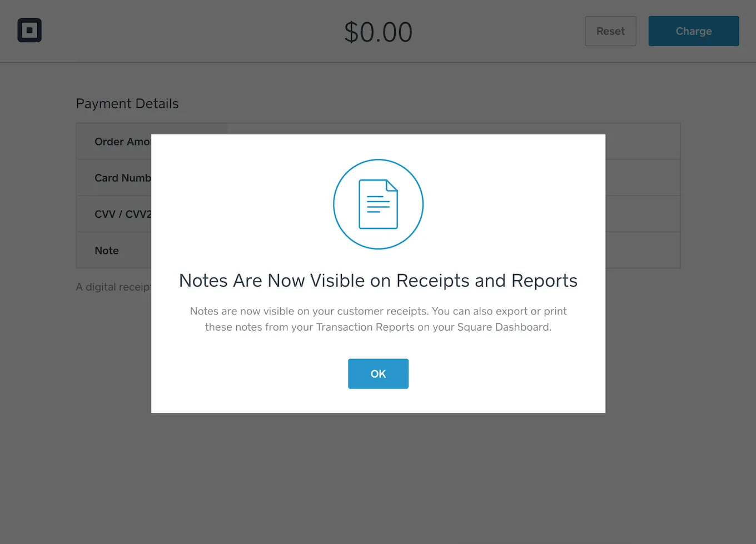Viewport: 756px width, 544px height.
Task: Click the Note row label
Action: (x=107, y=251)
